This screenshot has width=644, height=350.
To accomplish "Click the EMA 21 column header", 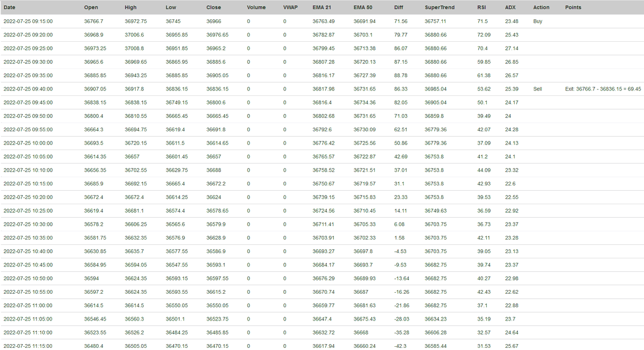I will point(322,8).
